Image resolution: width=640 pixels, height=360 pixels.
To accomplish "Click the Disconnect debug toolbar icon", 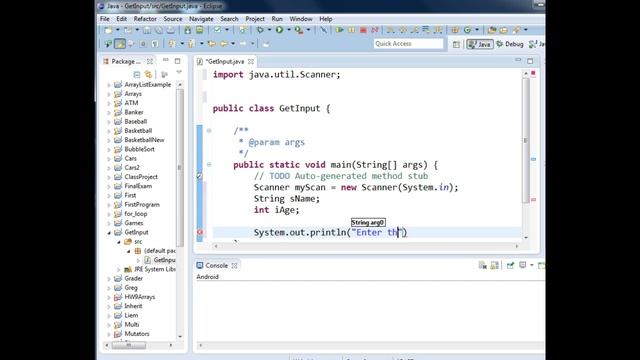I will pos(375,30).
